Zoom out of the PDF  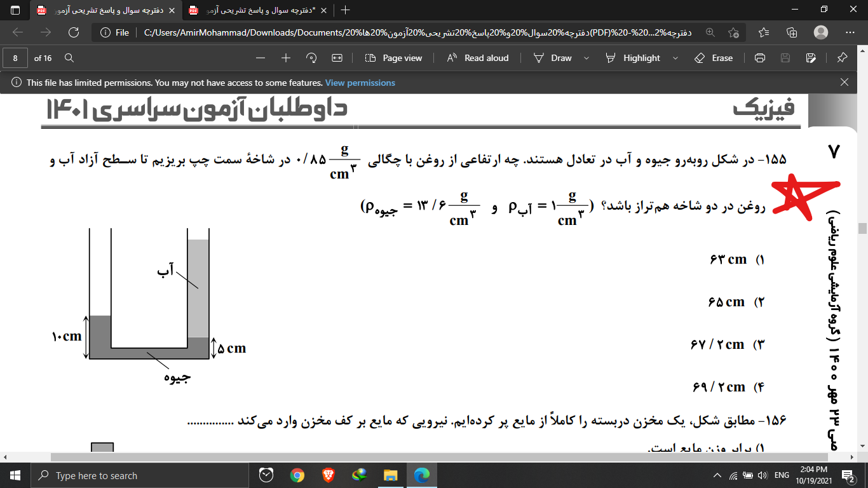pyautogui.click(x=260, y=58)
